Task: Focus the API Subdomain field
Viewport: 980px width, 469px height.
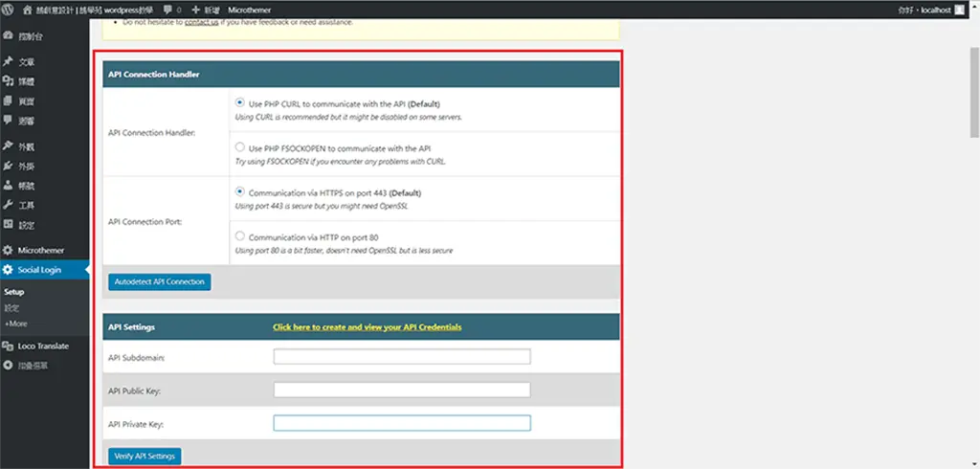Action: tap(402, 356)
